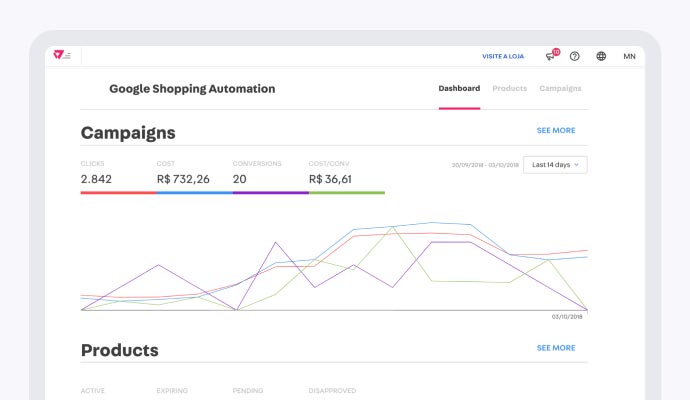Screen dimensions: 690x400
Task: Click SEE MORE next to Products
Action: coord(556,348)
